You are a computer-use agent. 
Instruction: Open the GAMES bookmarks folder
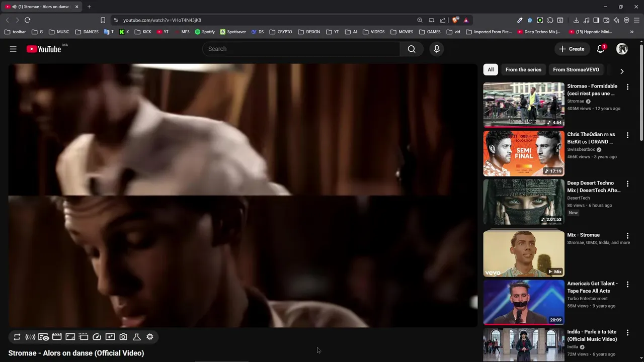[x=430, y=32]
